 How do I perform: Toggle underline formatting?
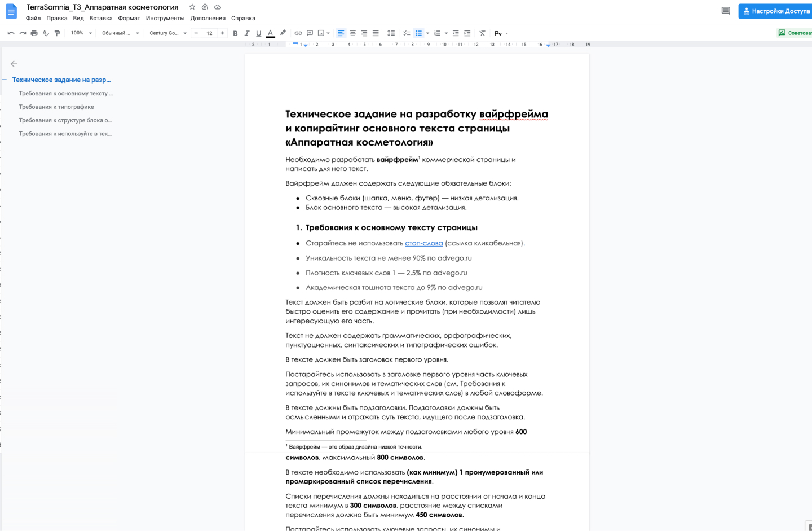[x=258, y=33]
